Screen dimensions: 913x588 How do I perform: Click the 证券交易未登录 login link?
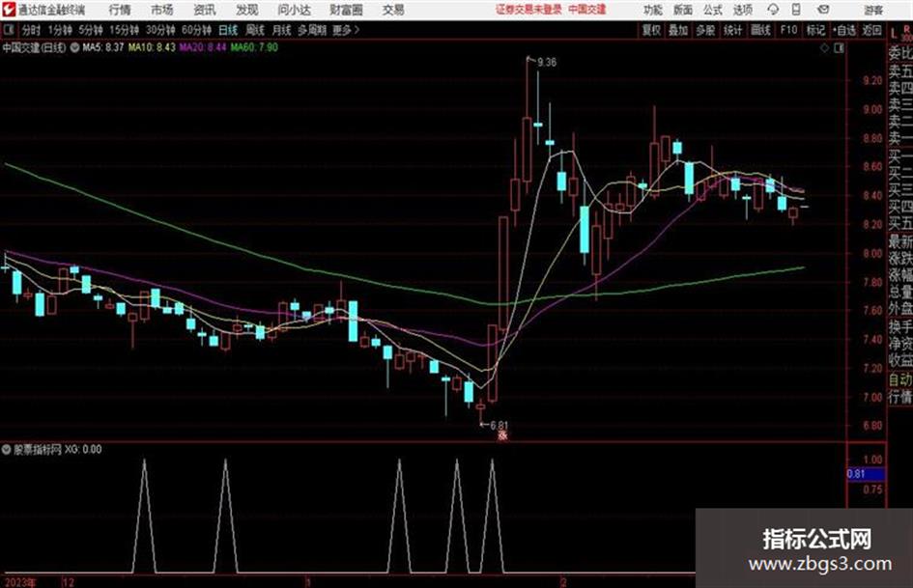pos(528,10)
